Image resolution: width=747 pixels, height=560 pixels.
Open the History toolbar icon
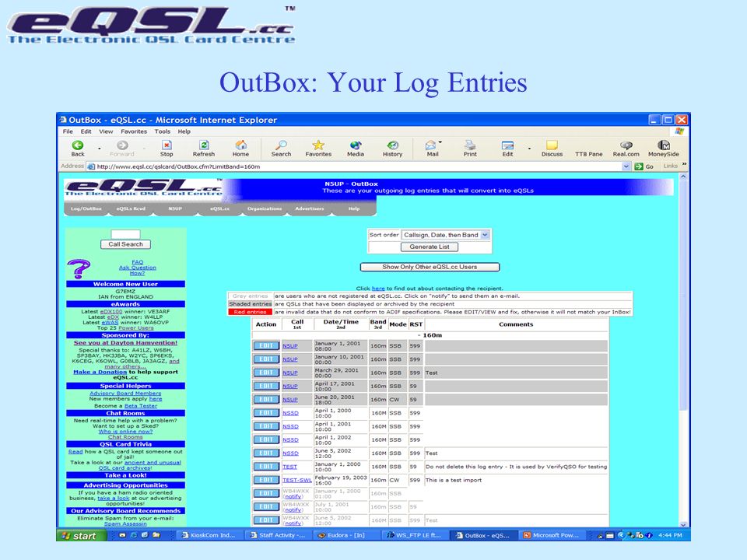pos(392,145)
